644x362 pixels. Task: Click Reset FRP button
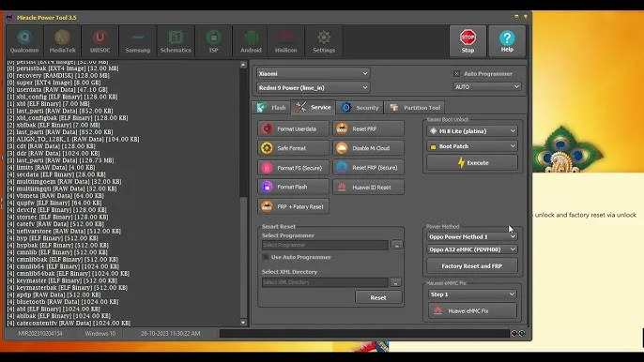(x=368, y=128)
